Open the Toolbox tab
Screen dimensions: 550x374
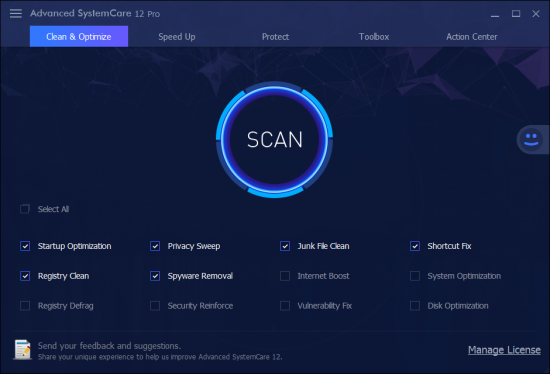point(374,36)
